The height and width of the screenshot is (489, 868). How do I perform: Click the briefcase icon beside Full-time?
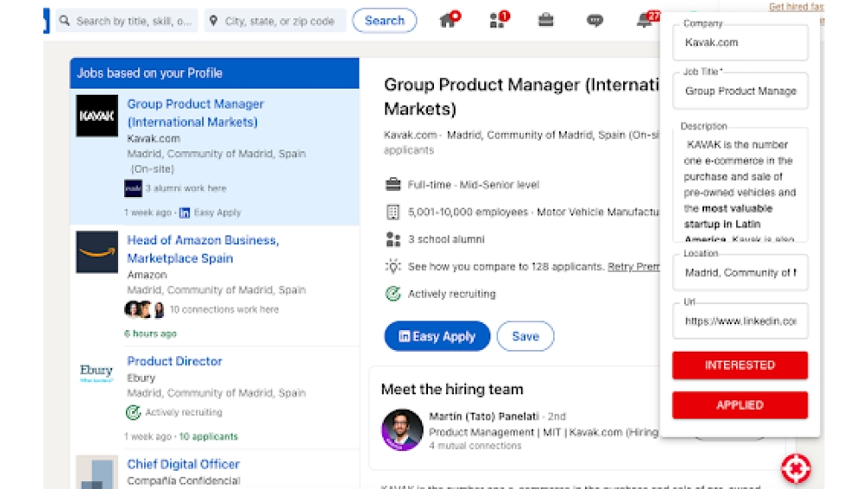click(393, 184)
